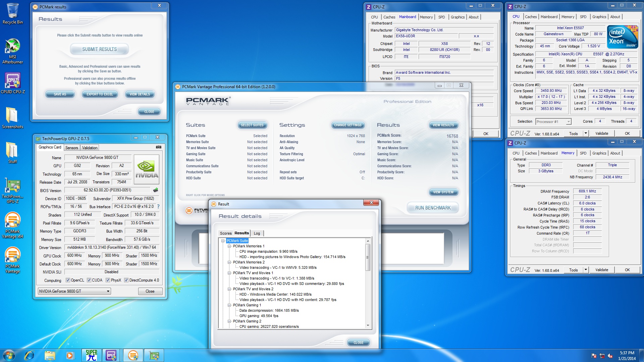644x362 pixels.
Task: Open the MSI Afterburner desktop shortcut
Action: click(x=12, y=51)
